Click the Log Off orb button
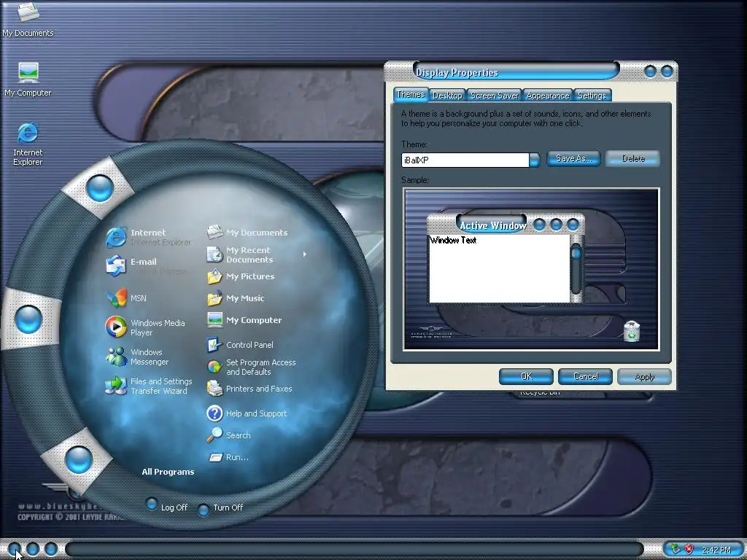The height and width of the screenshot is (560, 747). [x=152, y=504]
